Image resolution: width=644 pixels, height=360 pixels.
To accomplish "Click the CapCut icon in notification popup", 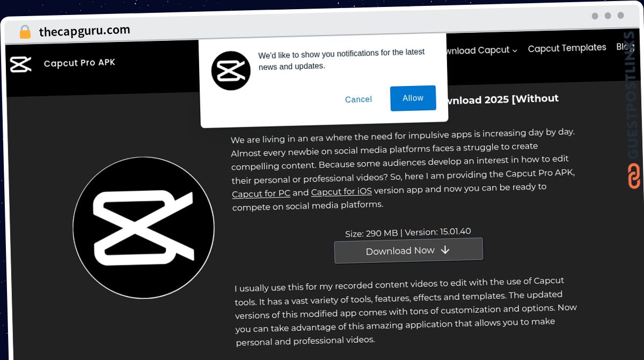I will coord(231,70).
